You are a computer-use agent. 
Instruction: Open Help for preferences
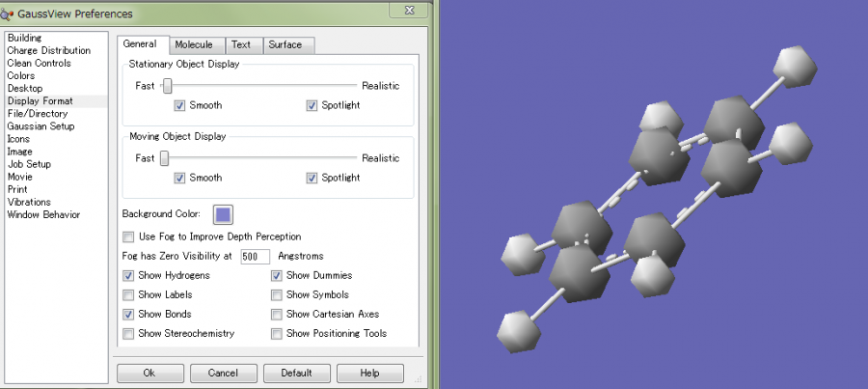(369, 374)
